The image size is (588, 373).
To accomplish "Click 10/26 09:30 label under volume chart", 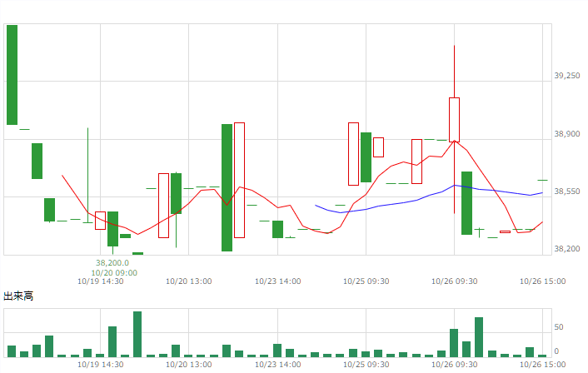I will click(454, 365).
